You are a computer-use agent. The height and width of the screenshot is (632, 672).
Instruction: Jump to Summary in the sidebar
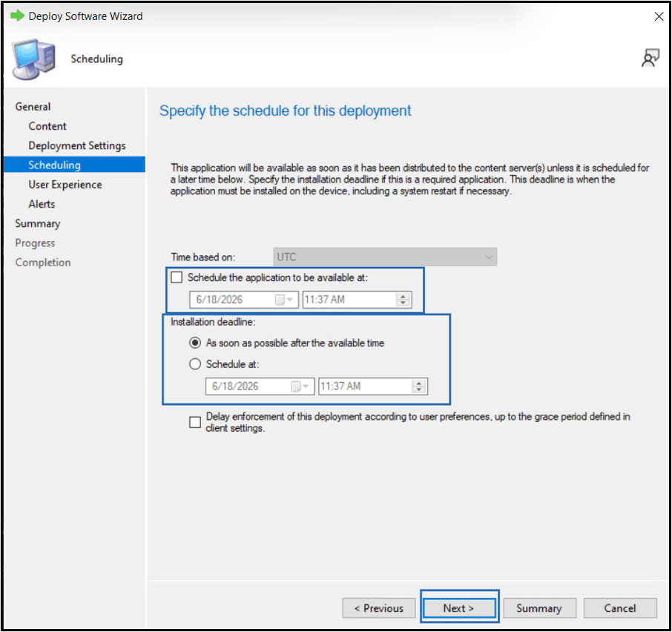coord(38,224)
